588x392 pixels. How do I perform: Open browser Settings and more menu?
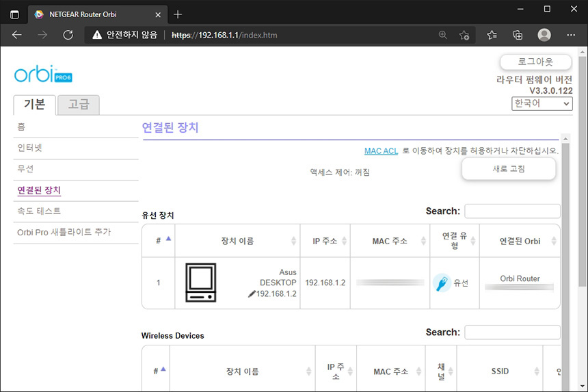[571, 35]
